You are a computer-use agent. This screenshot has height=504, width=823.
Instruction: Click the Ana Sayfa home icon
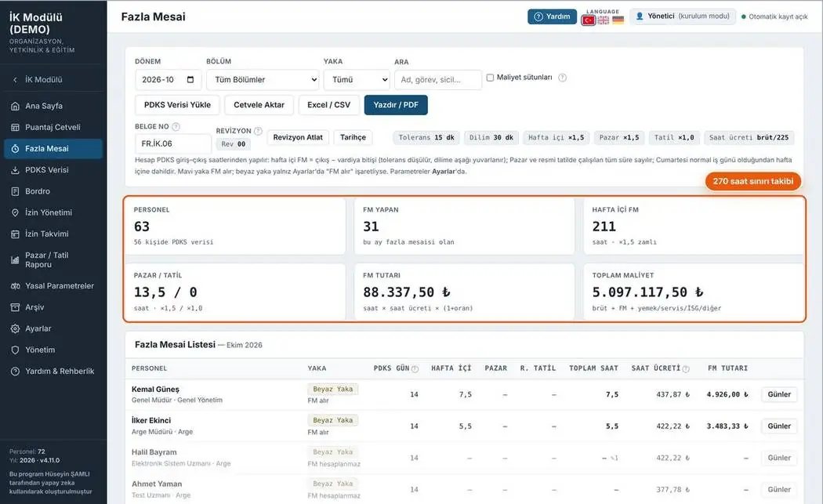(15, 106)
